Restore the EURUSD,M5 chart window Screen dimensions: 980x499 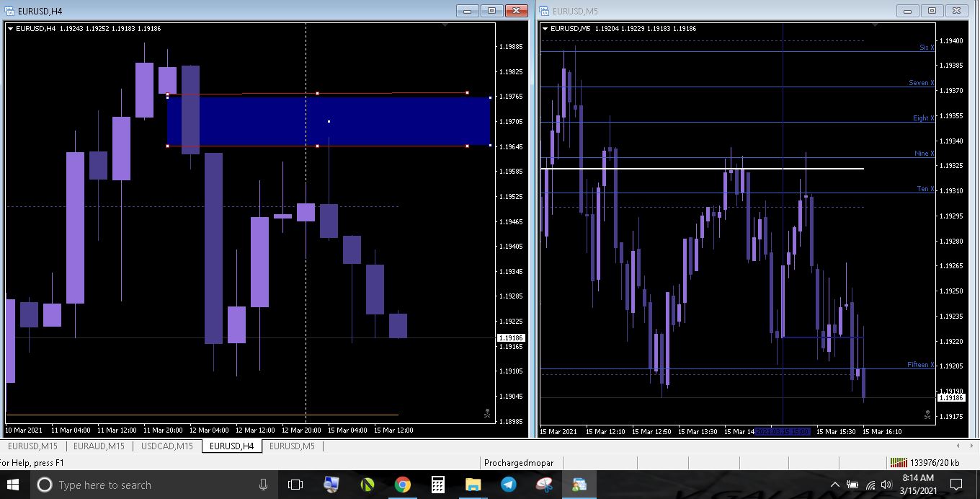pyautogui.click(x=932, y=11)
